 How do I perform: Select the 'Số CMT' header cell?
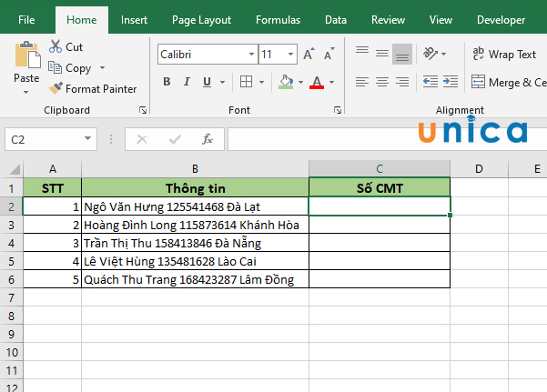pyautogui.click(x=380, y=188)
